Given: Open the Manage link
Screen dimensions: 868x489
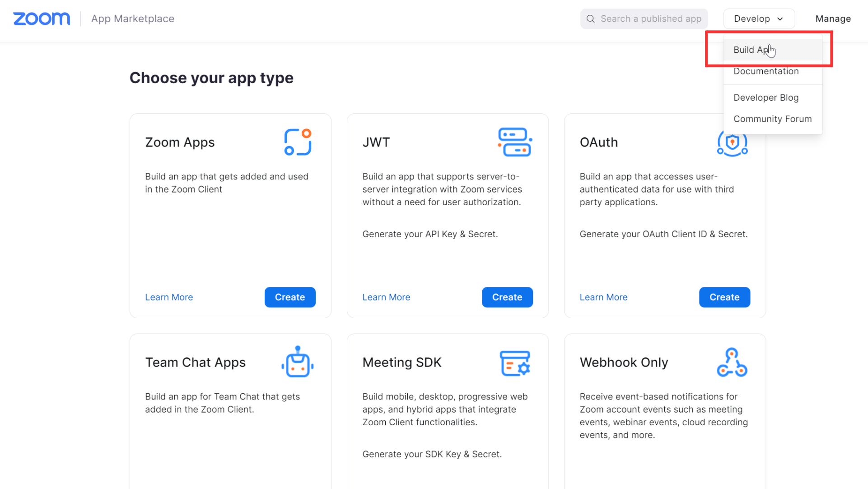Looking at the screenshot, I should coord(833,19).
